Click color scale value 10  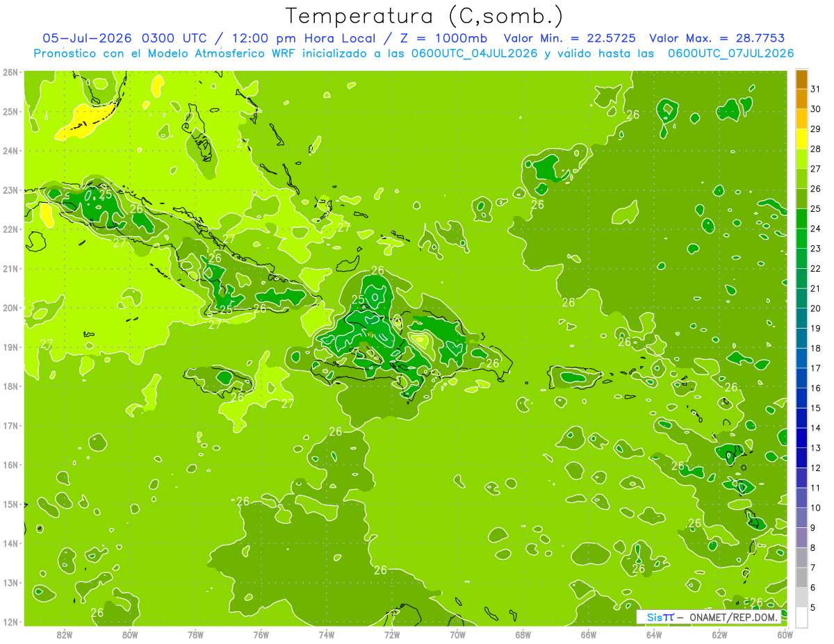coord(815,508)
